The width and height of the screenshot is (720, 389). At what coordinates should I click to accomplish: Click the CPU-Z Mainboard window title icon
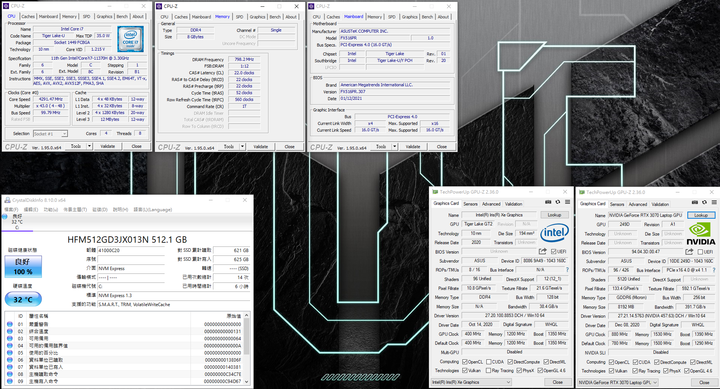[x=311, y=6]
